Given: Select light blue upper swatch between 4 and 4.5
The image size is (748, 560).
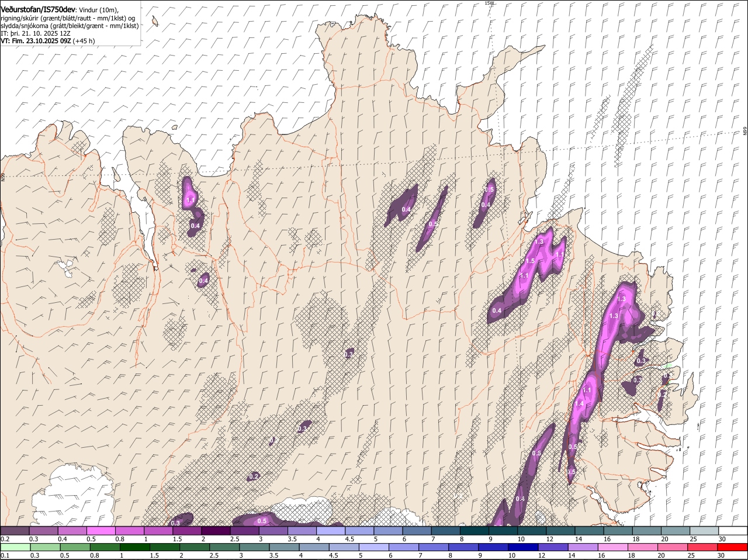Looking at the screenshot, I should pos(331,531).
